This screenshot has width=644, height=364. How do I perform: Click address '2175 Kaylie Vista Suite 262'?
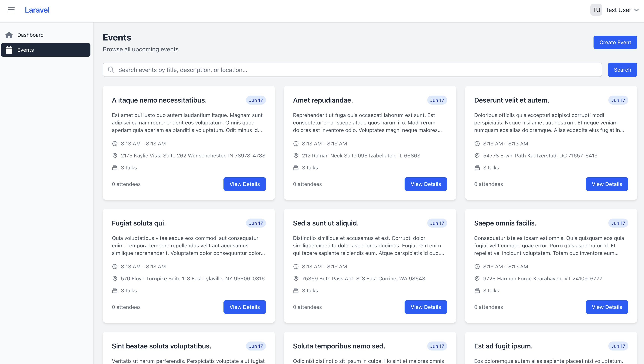[154, 156]
